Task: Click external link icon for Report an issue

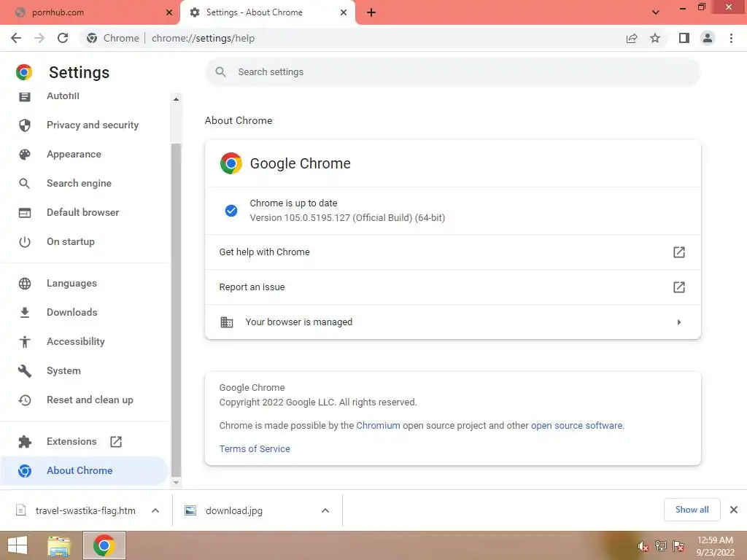Action: coord(679,287)
